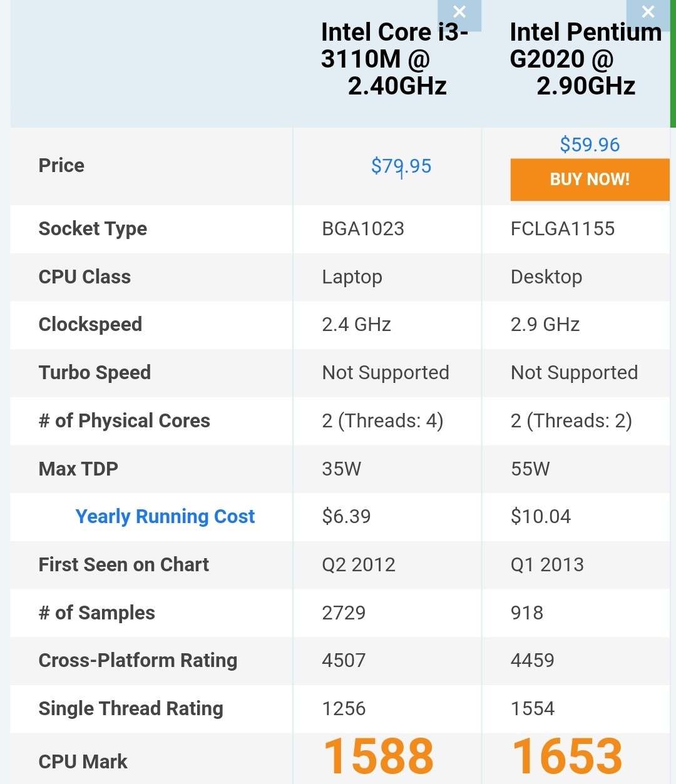Open the $79.95 price link

click(x=401, y=166)
